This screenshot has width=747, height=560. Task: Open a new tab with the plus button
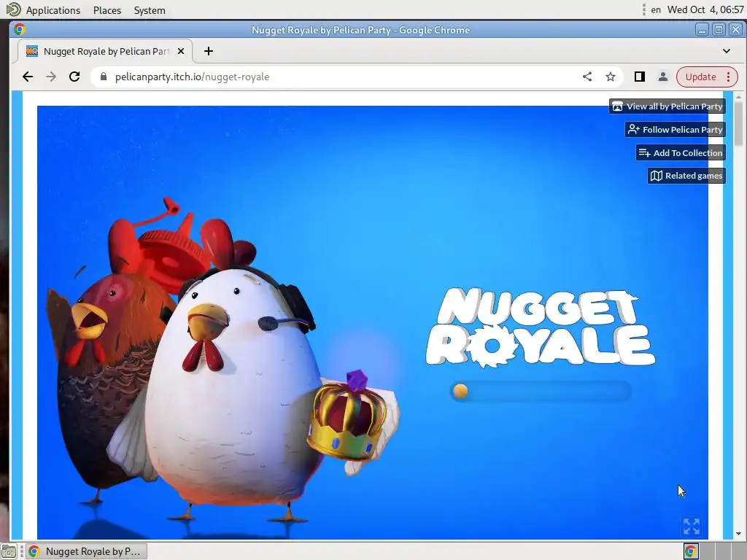point(208,51)
